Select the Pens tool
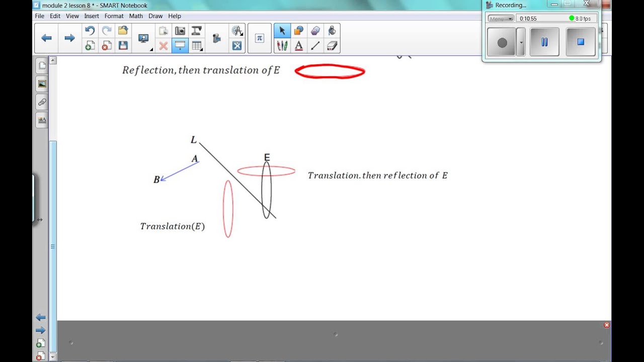This screenshot has width=644, height=362. click(282, 46)
